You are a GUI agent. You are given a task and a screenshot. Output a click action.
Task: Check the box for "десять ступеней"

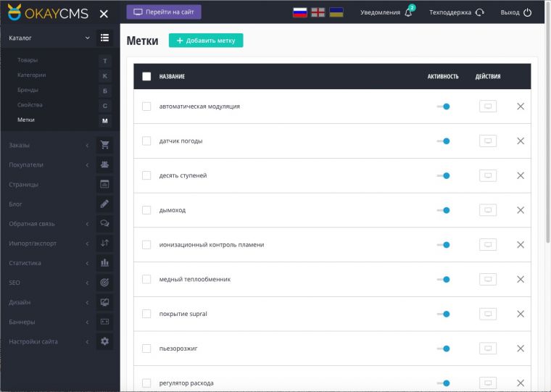(146, 175)
